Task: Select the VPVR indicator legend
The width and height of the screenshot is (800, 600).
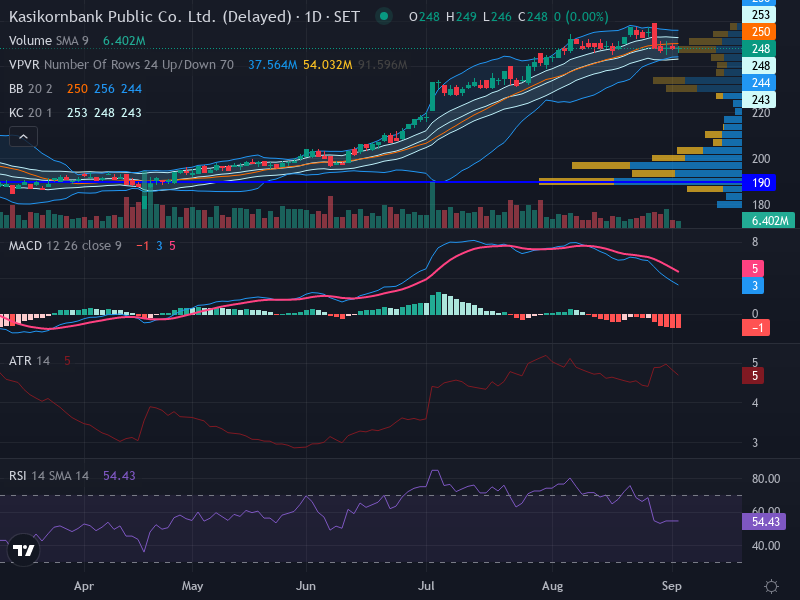Action: pyautogui.click(x=121, y=65)
